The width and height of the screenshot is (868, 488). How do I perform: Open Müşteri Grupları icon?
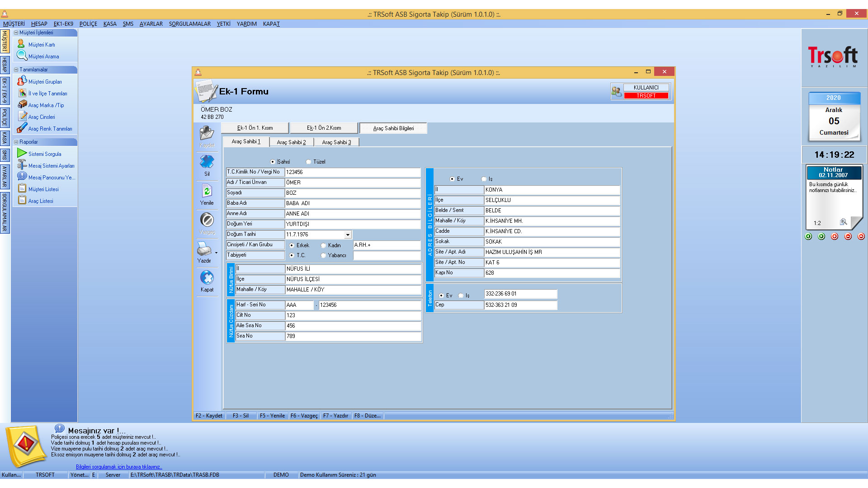point(22,81)
